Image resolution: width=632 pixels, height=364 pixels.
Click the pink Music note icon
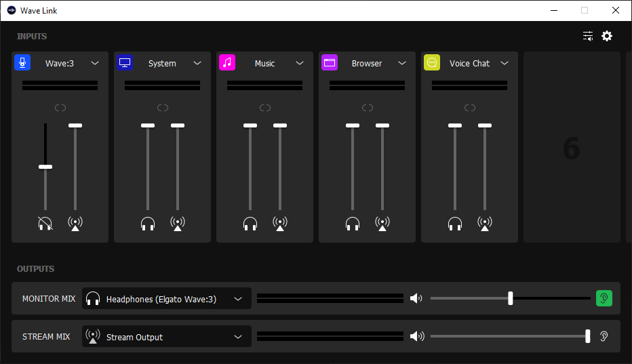(x=227, y=63)
